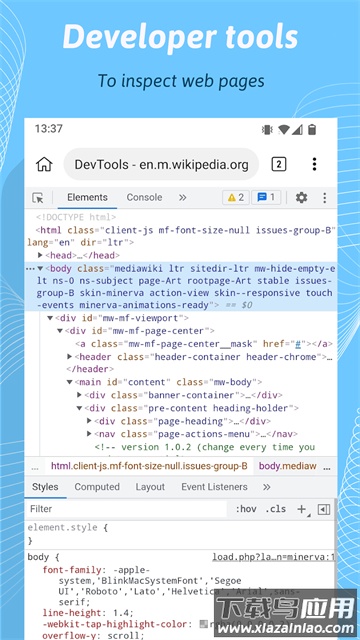The image size is (360, 640).
Task: Select the closing </header> tag line
Action: (90, 369)
